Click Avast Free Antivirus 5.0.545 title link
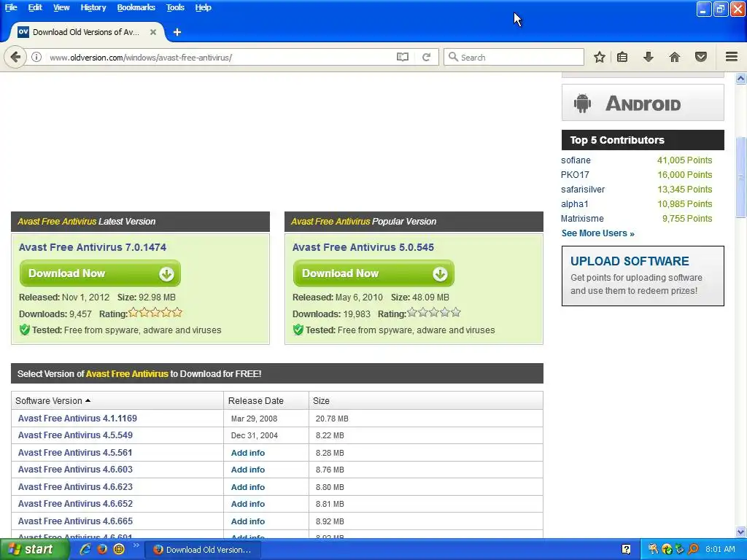Viewport: 747px width, 560px height. click(363, 247)
